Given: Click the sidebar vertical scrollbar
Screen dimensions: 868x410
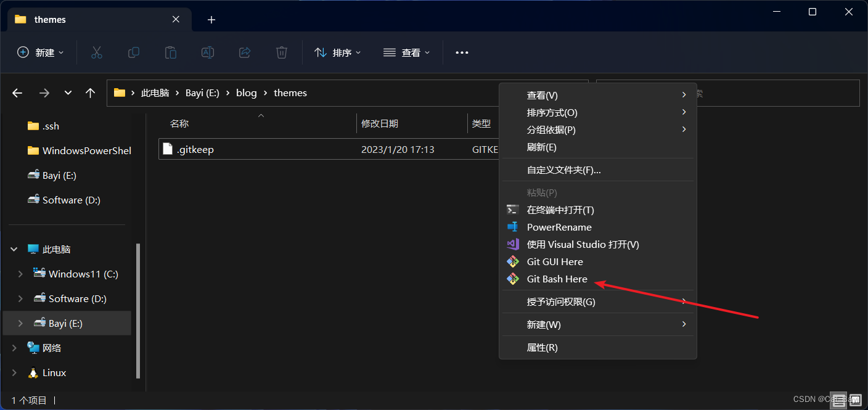Looking at the screenshot, I should pos(138,311).
